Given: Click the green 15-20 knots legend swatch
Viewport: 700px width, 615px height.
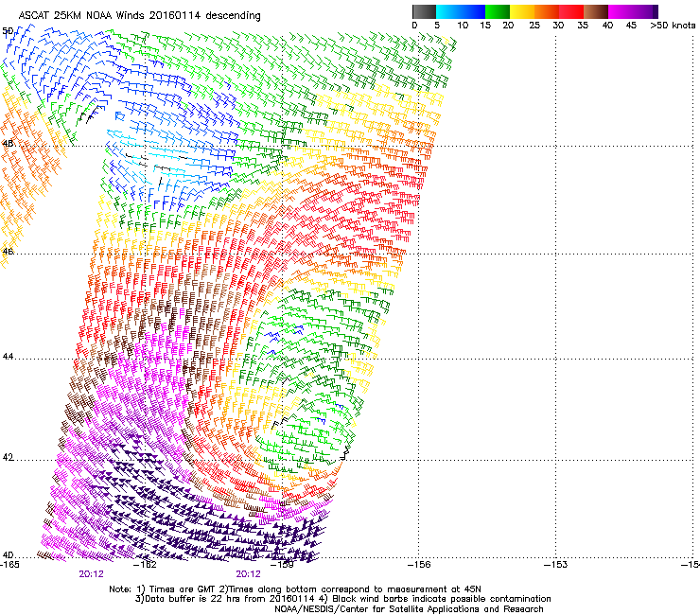Looking at the screenshot, I should tap(498, 11).
